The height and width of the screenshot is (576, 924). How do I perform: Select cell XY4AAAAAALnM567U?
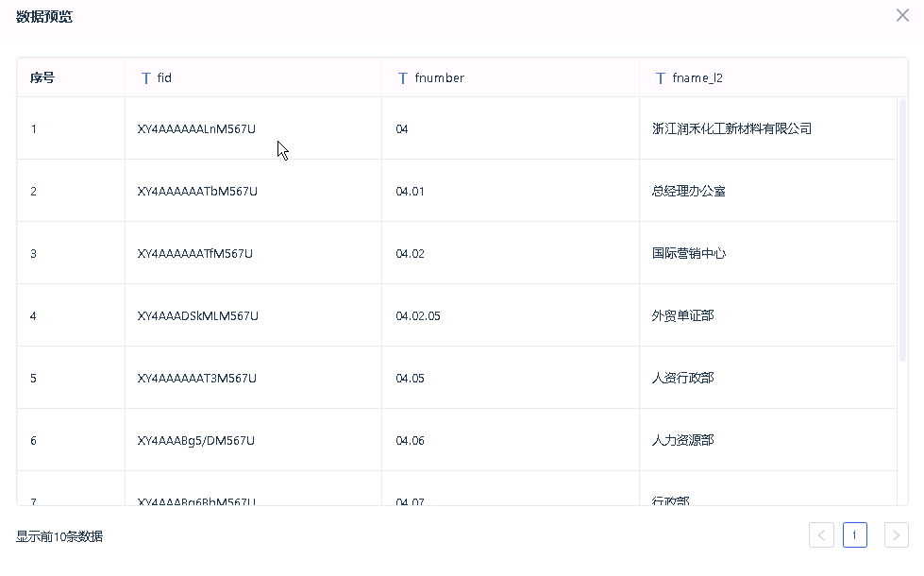(x=196, y=129)
